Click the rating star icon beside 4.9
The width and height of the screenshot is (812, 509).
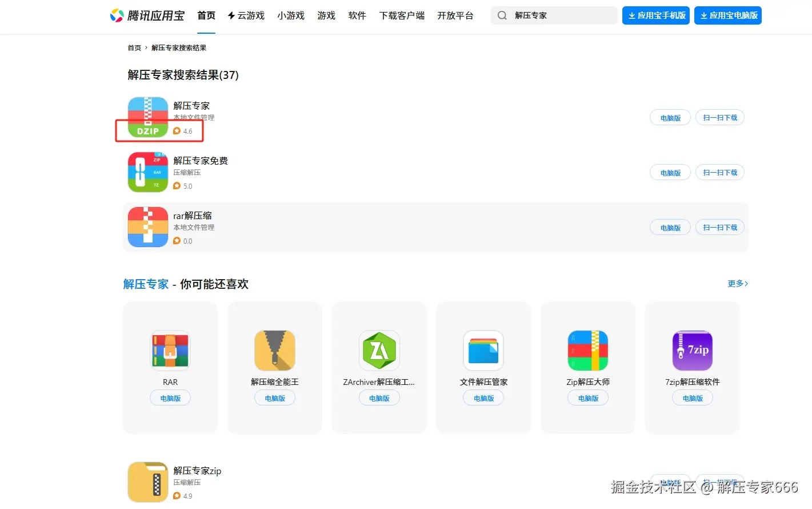[x=177, y=496]
